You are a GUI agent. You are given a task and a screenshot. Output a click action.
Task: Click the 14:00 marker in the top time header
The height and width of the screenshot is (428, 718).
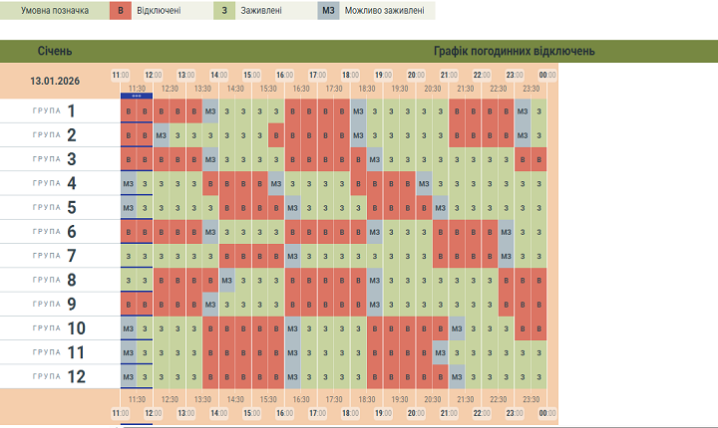point(218,75)
